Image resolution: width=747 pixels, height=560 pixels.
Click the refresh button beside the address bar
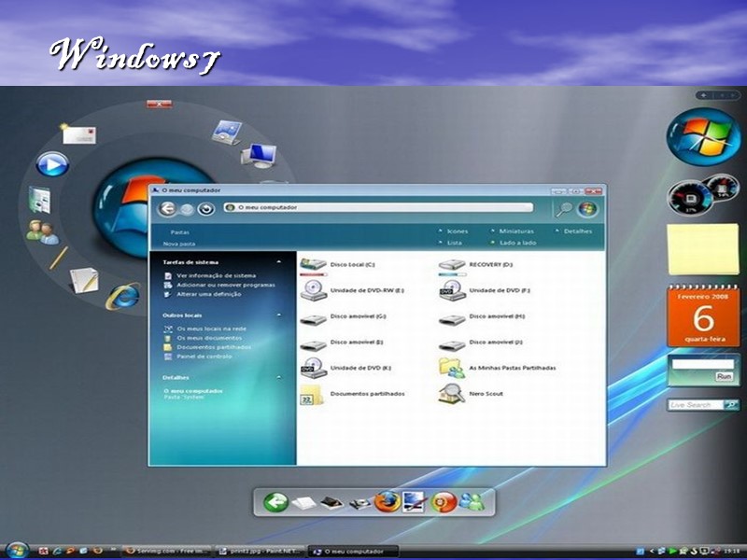point(206,208)
